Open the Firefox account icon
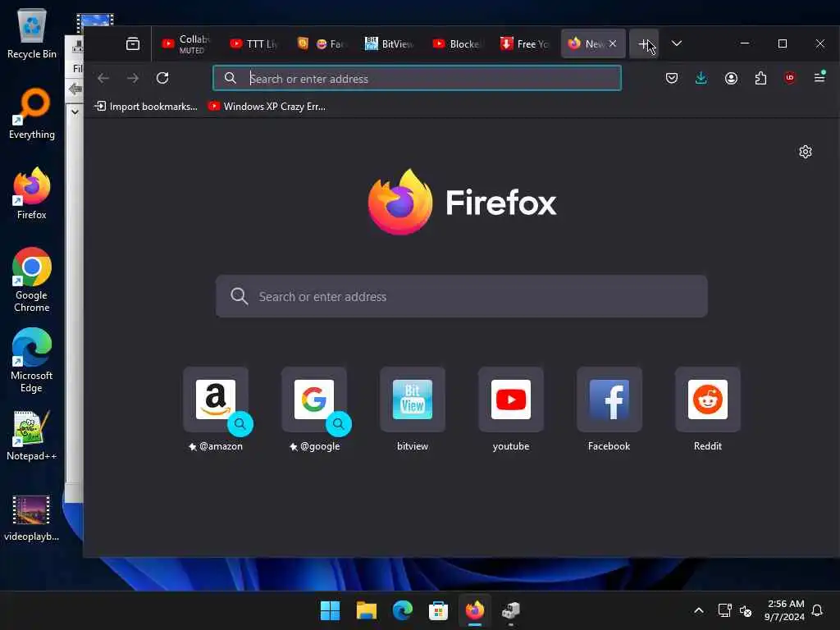 (x=731, y=78)
